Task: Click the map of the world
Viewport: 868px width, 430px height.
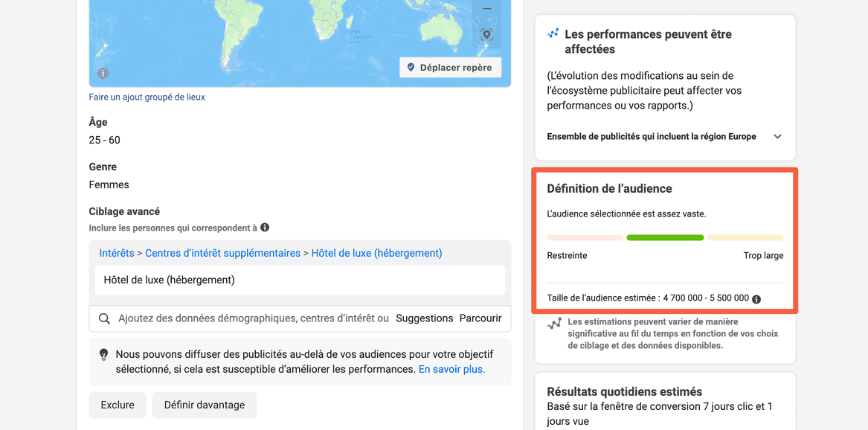Action: 300,43
